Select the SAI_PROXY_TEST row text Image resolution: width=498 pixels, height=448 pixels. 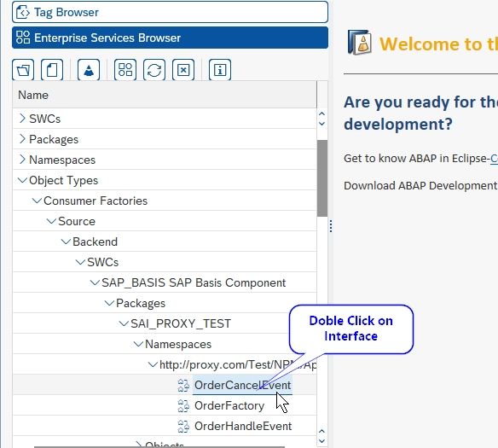tap(181, 323)
